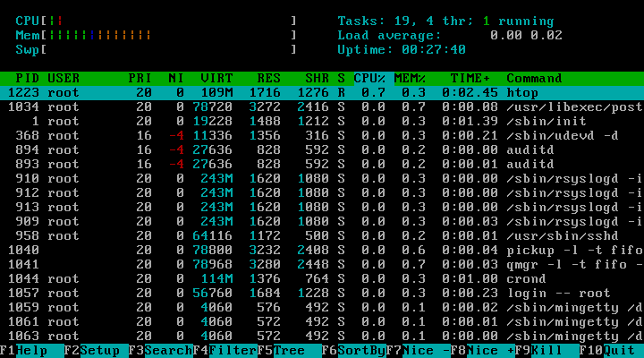Choose F9 Kill in the function bar
The image size is (644, 358).
tap(547, 351)
